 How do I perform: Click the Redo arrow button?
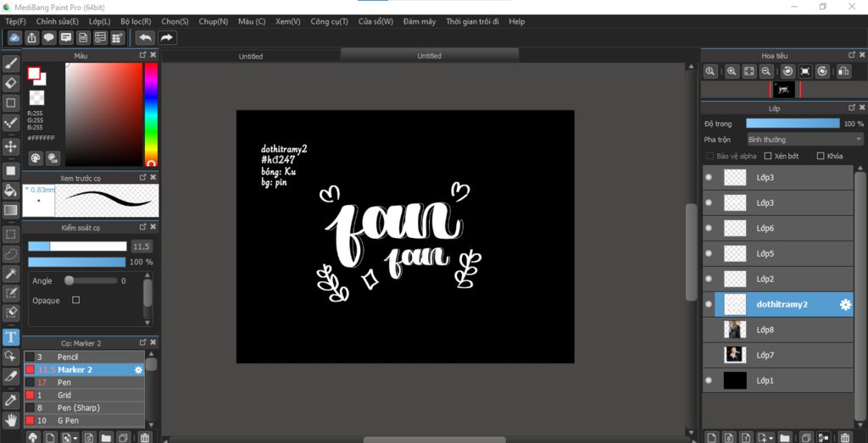pyautogui.click(x=166, y=37)
